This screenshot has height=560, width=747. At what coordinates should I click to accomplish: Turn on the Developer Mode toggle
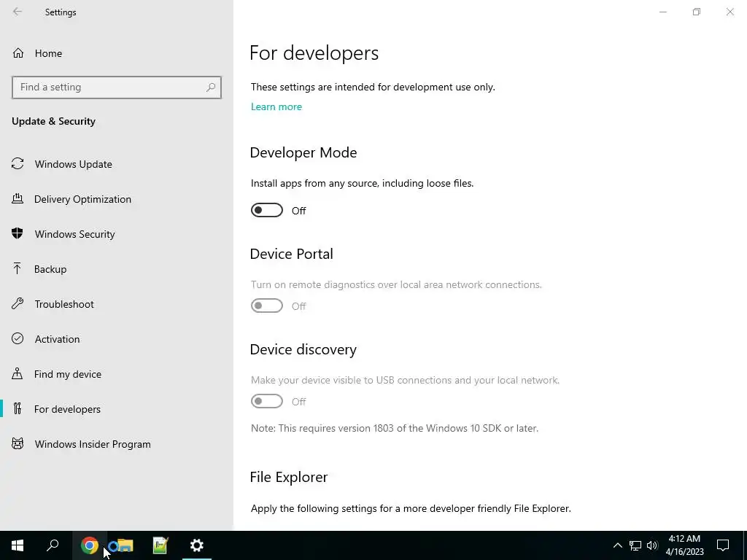[x=267, y=210]
